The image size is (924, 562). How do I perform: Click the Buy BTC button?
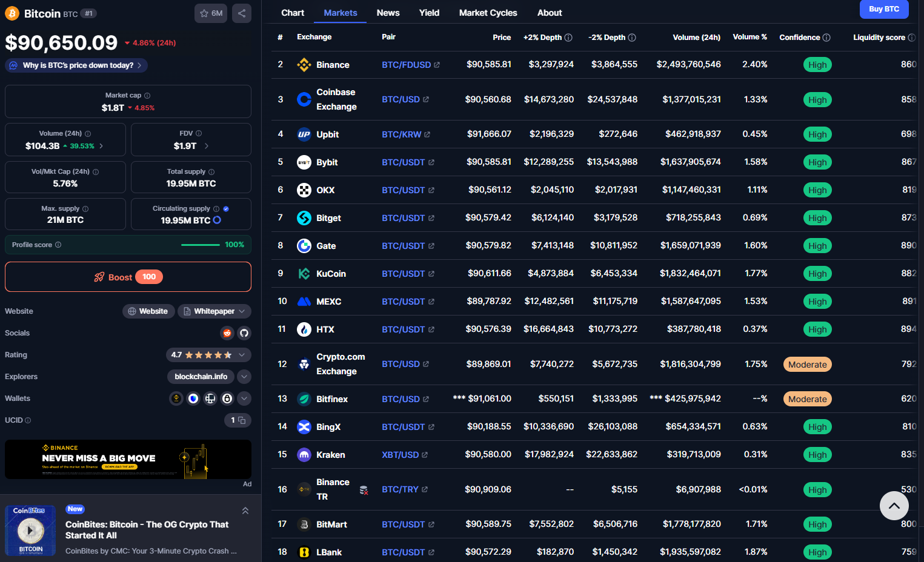[883, 9]
